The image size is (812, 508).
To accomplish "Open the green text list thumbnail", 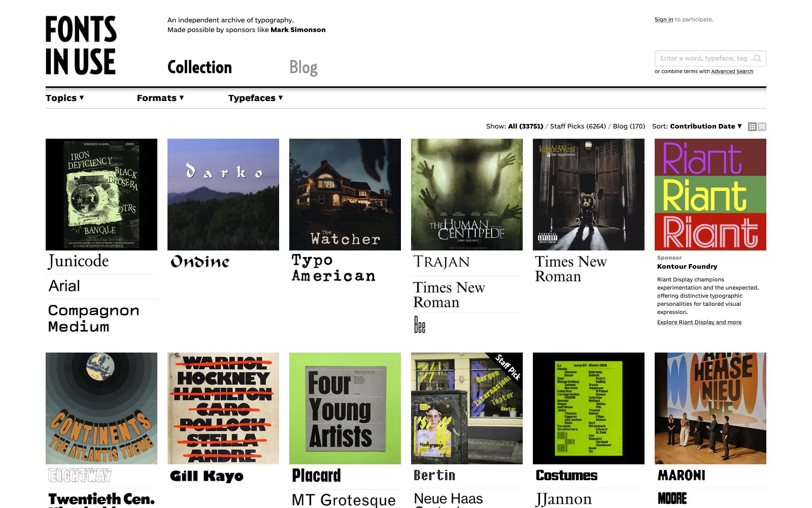I will coord(589,408).
